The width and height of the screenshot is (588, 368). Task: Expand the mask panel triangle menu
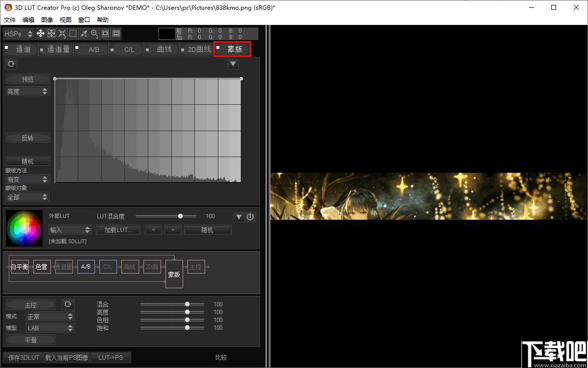coord(233,64)
